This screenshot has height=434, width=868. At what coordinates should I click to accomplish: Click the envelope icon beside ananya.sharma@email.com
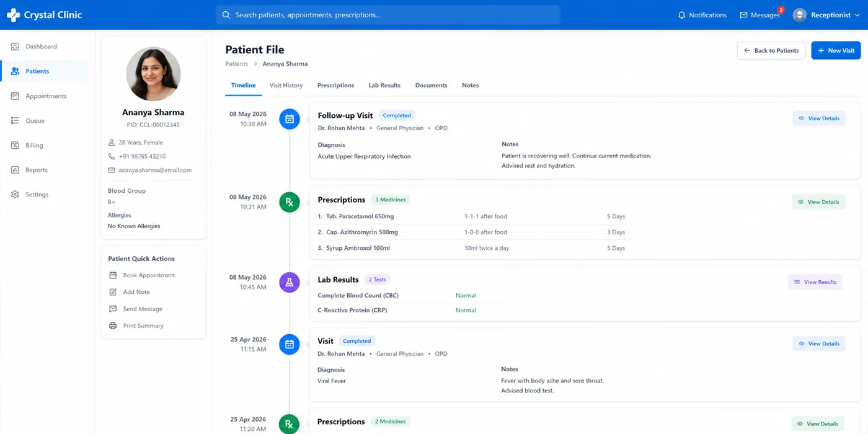(x=112, y=170)
